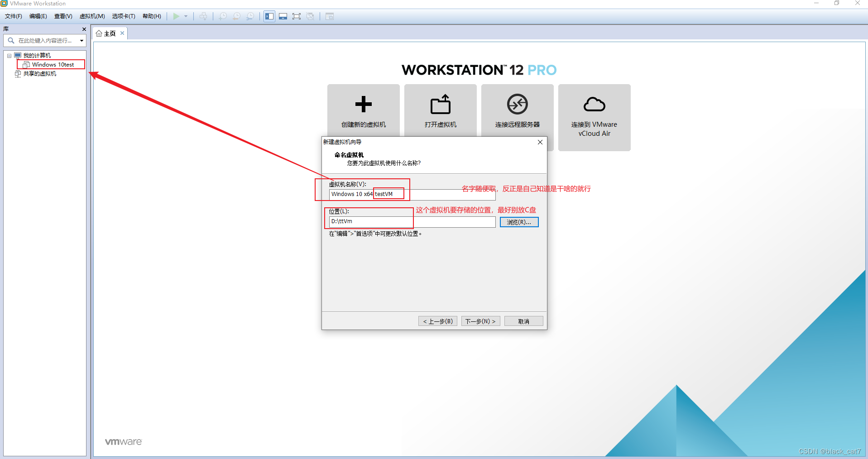Open the 选项卡(T) menu
Image resolution: width=868 pixels, height=459 pixels.
point(124,16)
